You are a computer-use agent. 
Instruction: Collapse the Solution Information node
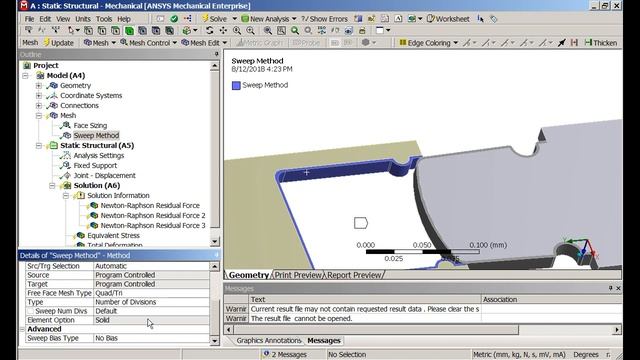coord(66,196)
